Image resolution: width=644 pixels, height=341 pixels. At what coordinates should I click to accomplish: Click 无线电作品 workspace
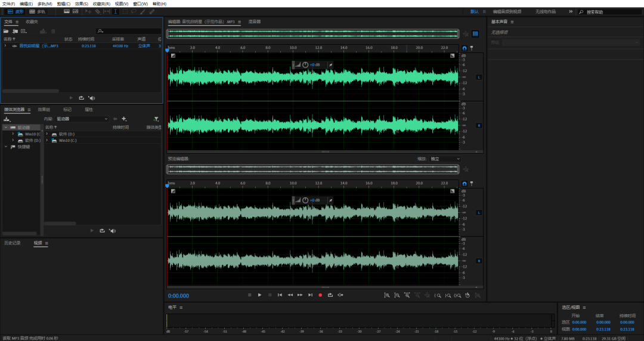pyautogui.click(x=545, y=11)
